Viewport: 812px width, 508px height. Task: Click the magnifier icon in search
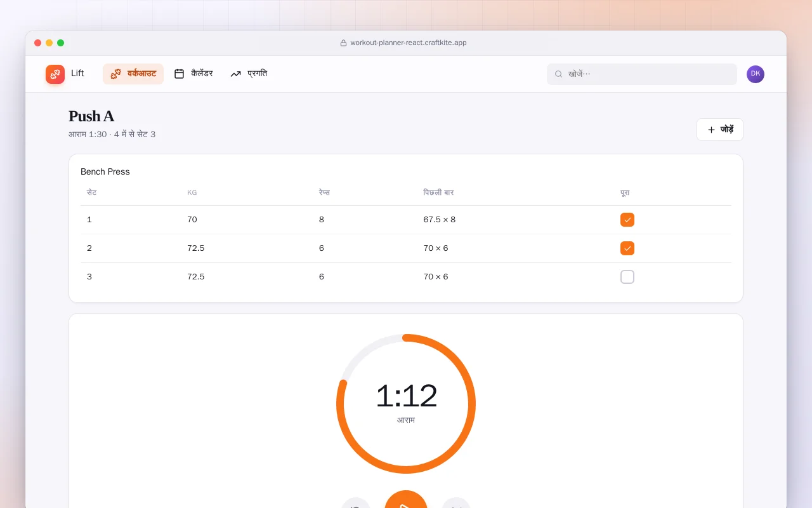[559, 74]
